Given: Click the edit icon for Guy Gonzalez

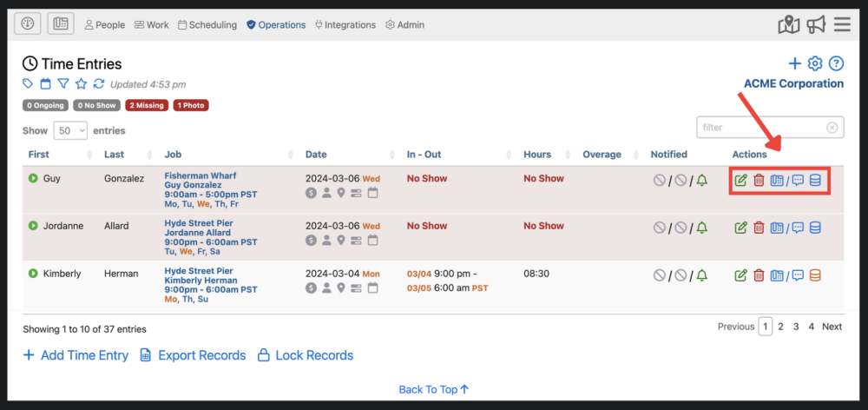Looking at the screenshot, I should click(740, 181).
